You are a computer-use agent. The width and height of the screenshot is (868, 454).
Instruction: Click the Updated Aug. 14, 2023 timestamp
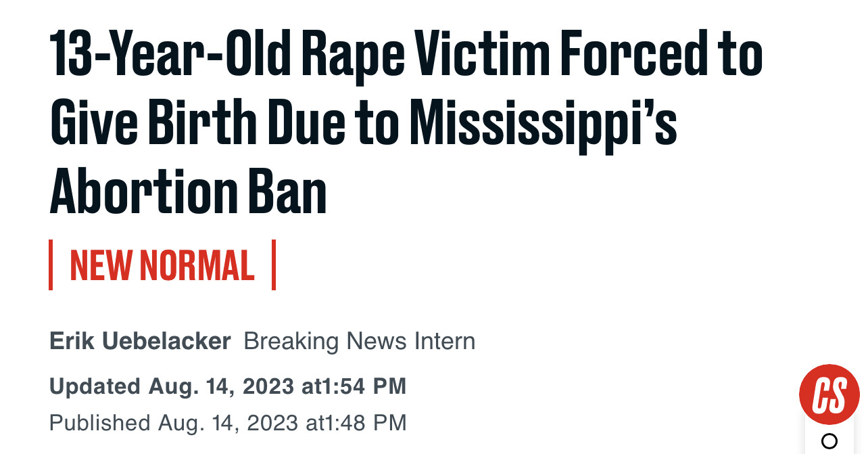click(x=228, y=386)
